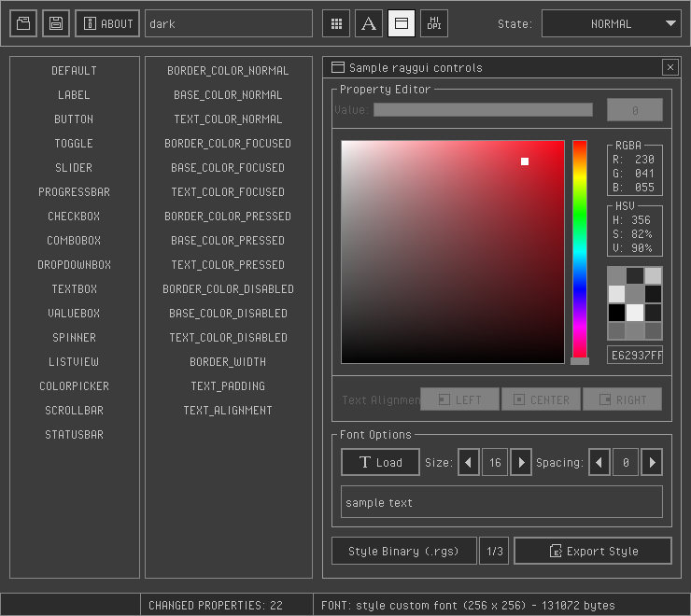Open the Style Binary (.rgs) format selector
The height and width of the screenshot is (616, 691).
403,551
